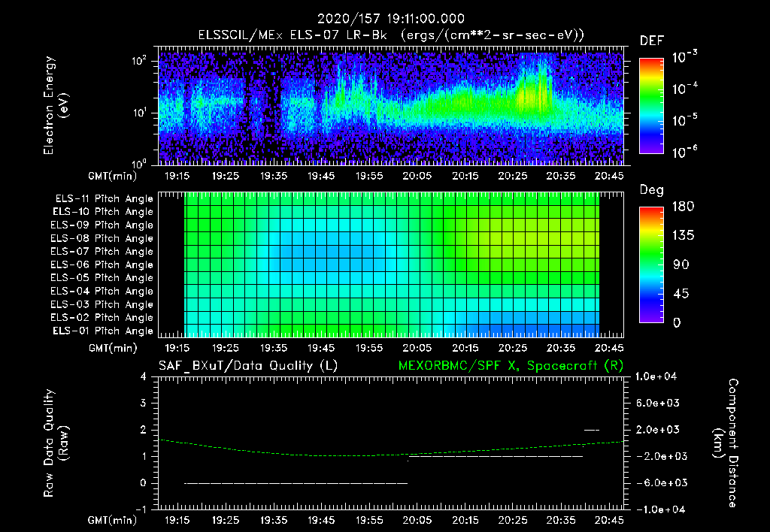Click the 2.0e+03 right axis value
Screen dimensions: 770x532
(x=659, y=430)
